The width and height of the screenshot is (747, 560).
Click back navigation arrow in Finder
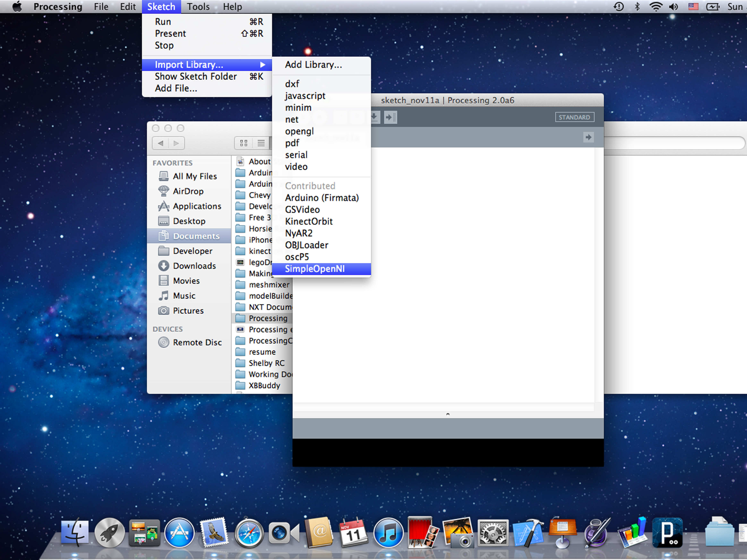pyautogui.click(x=163, y=143)
